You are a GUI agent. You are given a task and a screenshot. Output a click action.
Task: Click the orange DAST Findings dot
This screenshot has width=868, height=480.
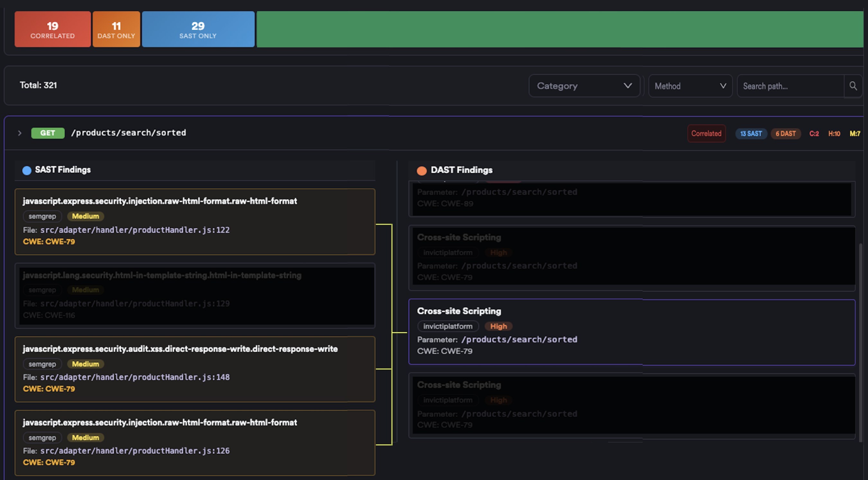421,171
